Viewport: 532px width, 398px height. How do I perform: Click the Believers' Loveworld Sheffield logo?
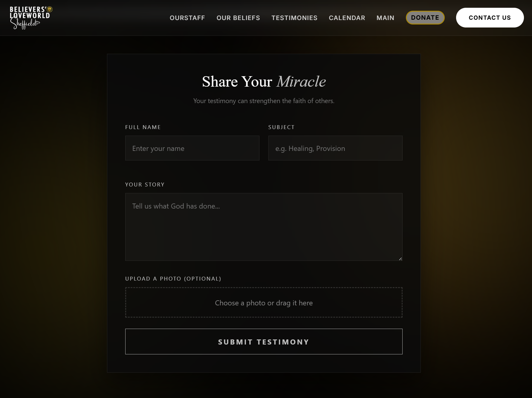(31, 18)
